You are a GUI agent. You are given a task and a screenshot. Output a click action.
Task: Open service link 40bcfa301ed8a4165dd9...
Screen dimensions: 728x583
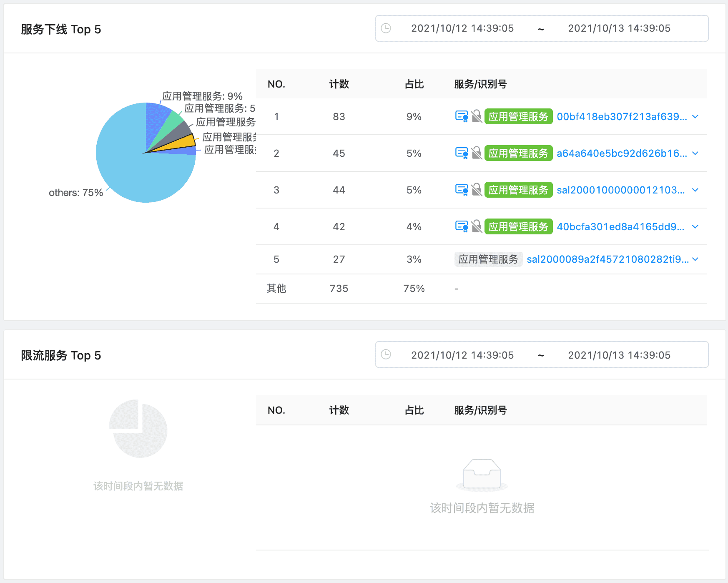point(620,227)
